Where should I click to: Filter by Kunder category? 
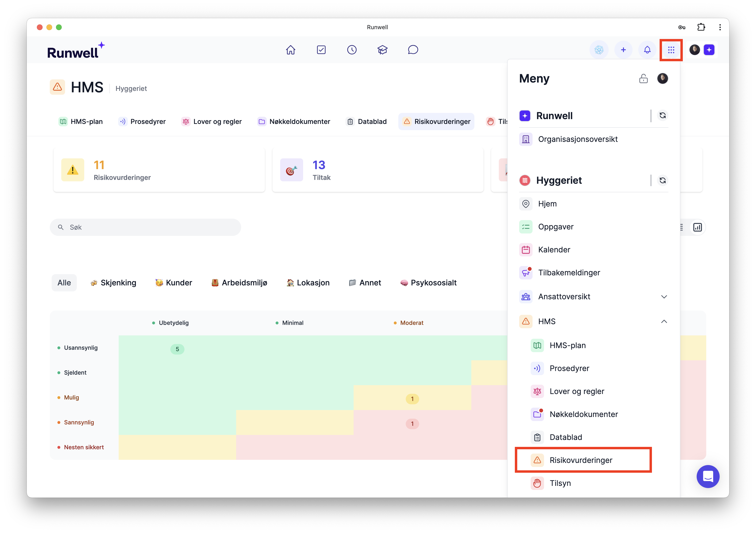[173, 283]
